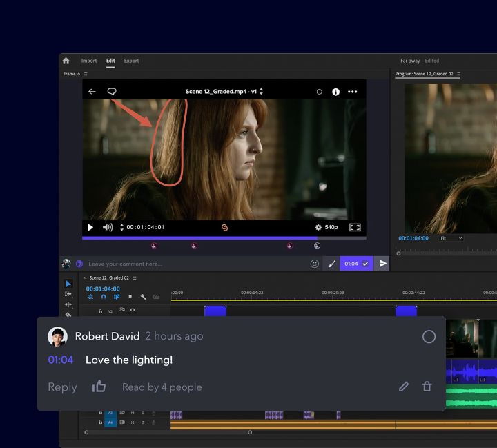Switch to the Import tab
This screenshot has width=497, height=448.
point(89,61)
